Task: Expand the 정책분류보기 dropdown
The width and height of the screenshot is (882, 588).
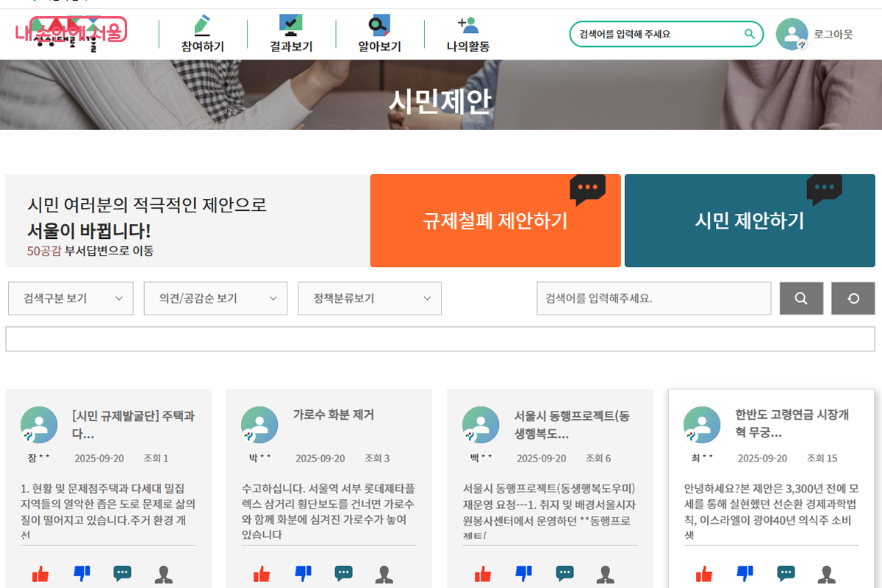Action: (370, 298)
